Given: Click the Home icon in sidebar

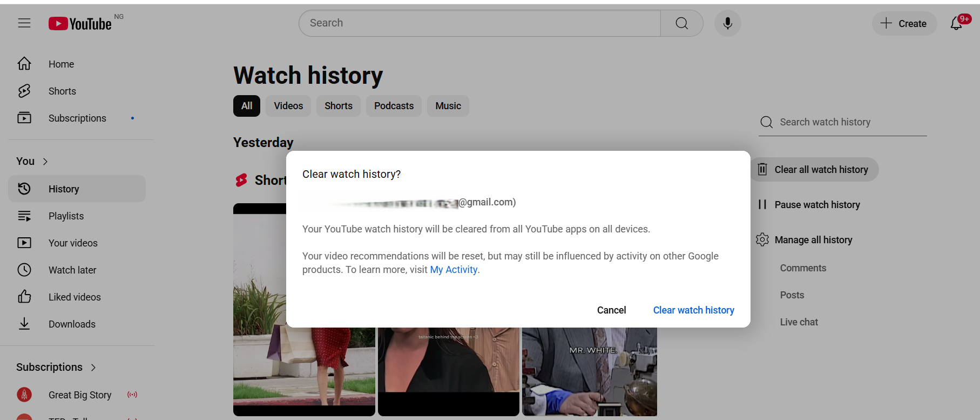Looking at the screenshot, I should click(24, 64).
